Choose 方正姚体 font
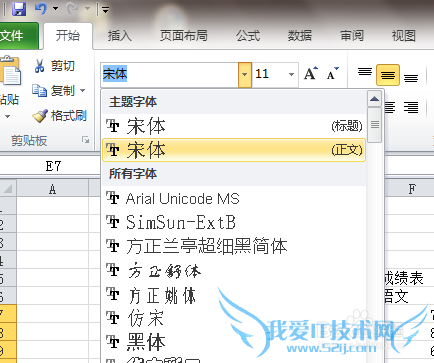434x363 pixels. tap(234, 295)
